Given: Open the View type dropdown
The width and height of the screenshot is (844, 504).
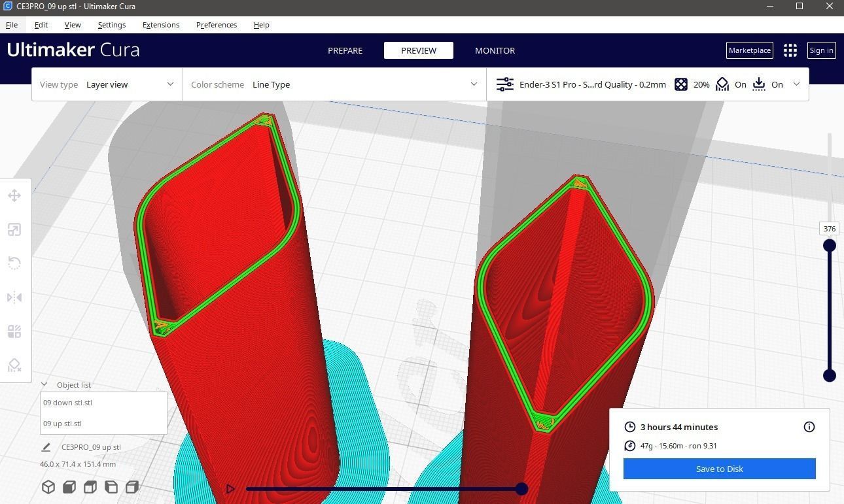Looking at the screenshot, I should (x=107, y=84).
